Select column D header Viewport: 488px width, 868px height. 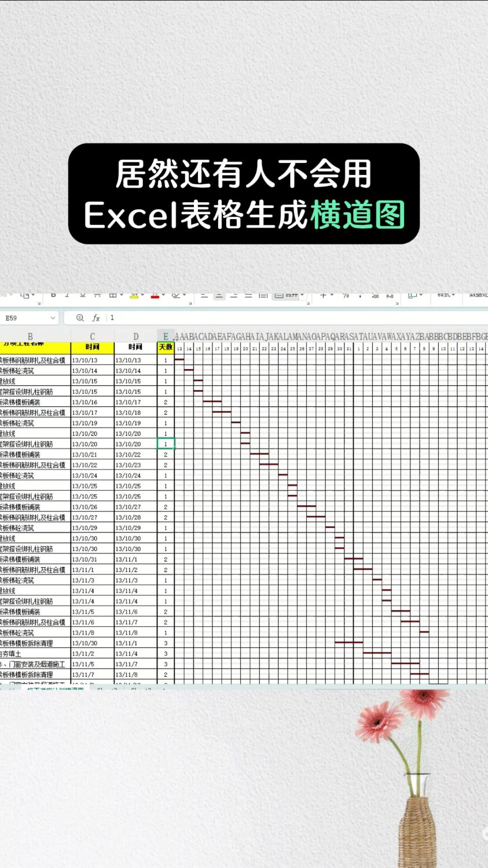(x=136, y=336)
